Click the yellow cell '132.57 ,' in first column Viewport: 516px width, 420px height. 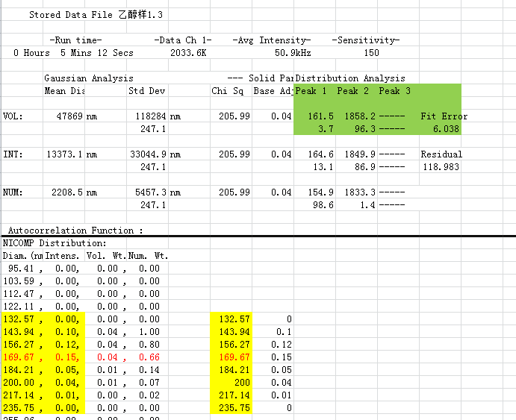pos(22,319)
